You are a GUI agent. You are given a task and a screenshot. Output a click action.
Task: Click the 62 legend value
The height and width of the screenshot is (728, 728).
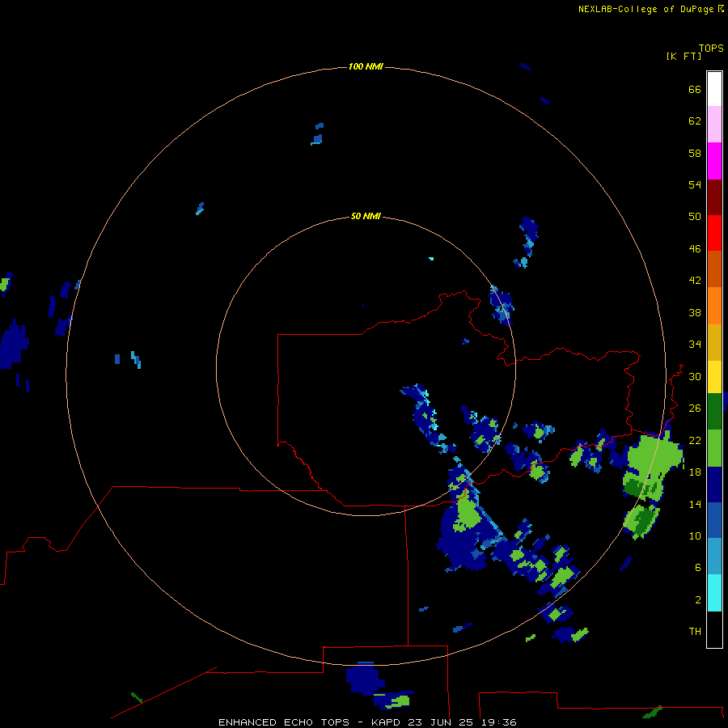[695, 121]
